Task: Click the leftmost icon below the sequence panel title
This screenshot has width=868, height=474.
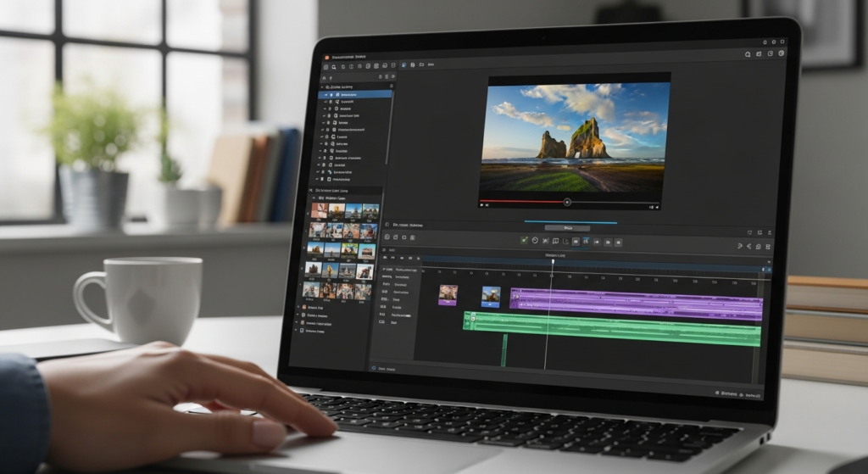Action: pyautogui.click(x=387, y=237)
